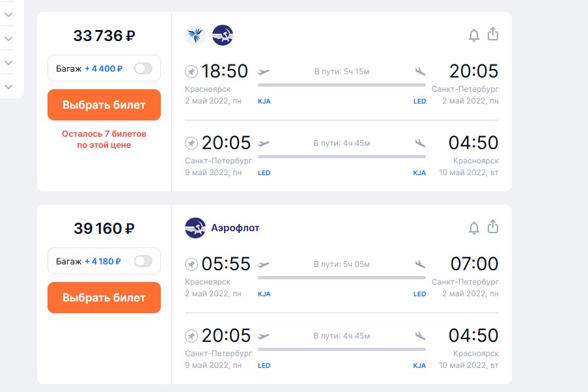Share the 39 160 ₽ Aeroflot ticket
Screen dimensions: 588x392
[x=493, y=227]
